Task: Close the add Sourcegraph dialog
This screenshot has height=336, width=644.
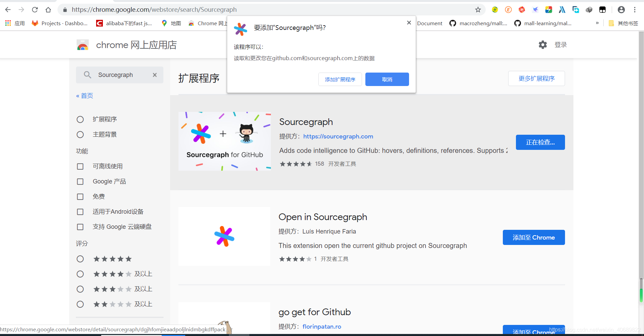Action: click(x=409, y=23)
